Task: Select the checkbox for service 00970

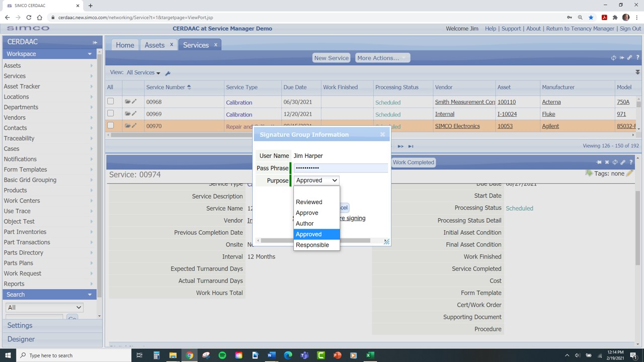Action: (111, 126)
